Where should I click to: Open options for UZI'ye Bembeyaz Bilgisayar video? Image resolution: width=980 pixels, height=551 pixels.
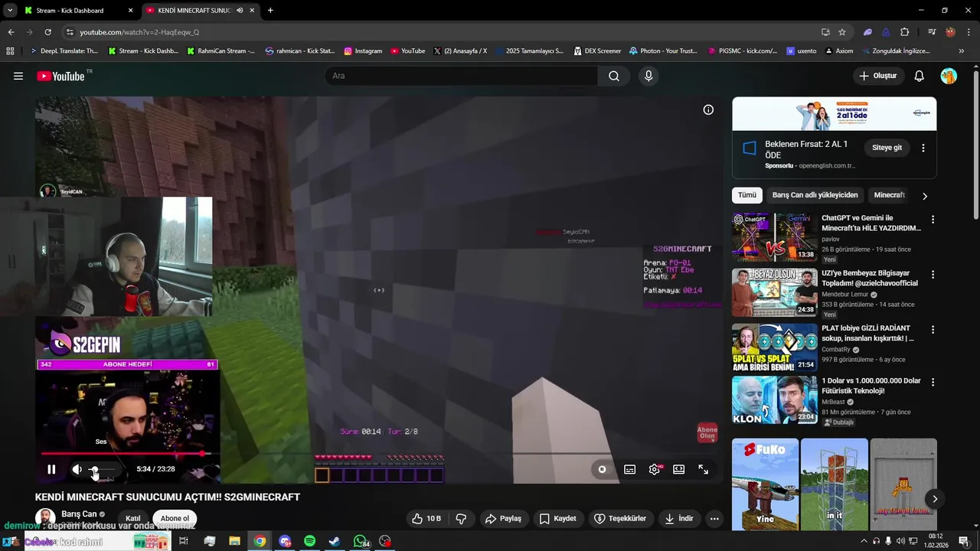coord(932,275)
